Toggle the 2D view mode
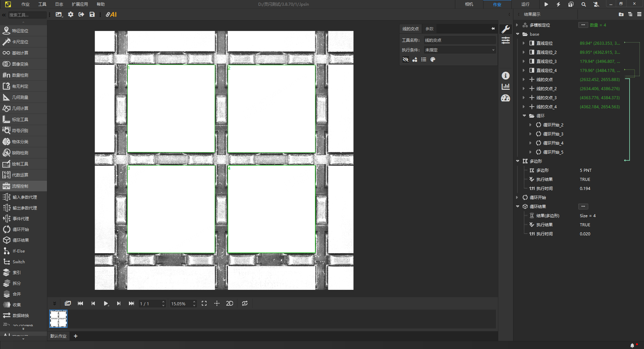 coord(230,304)
